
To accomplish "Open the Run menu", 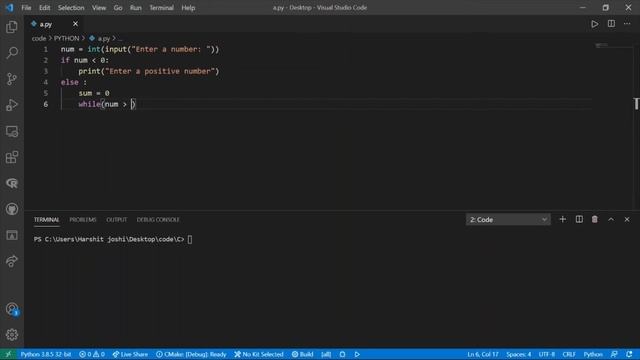I will tap(136, 8).
